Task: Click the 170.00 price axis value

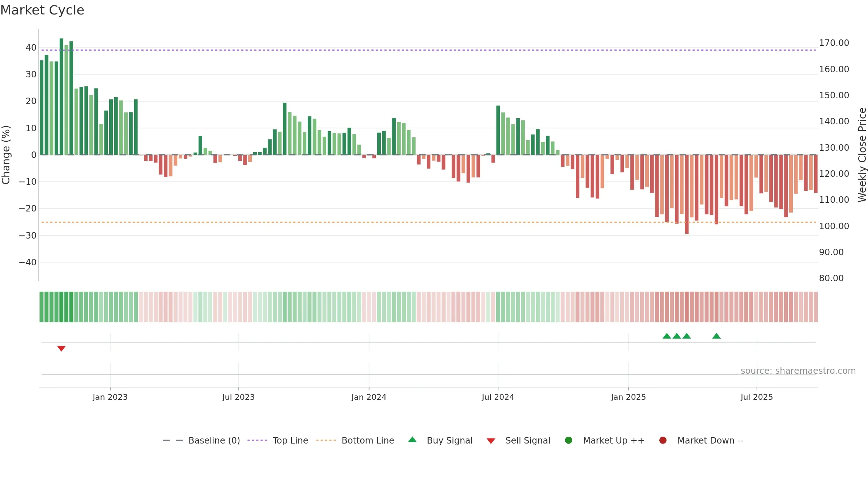Action: 834,43
